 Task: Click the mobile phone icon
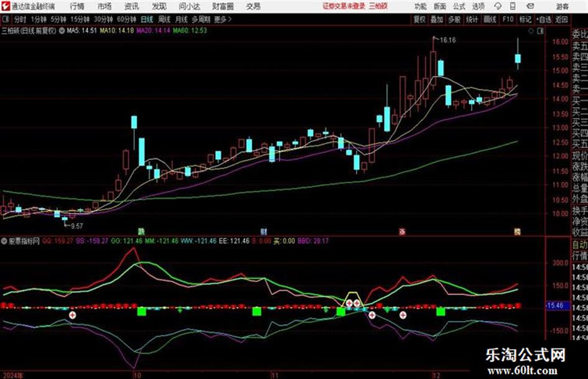pyautogui.click(x=513, y=6)
